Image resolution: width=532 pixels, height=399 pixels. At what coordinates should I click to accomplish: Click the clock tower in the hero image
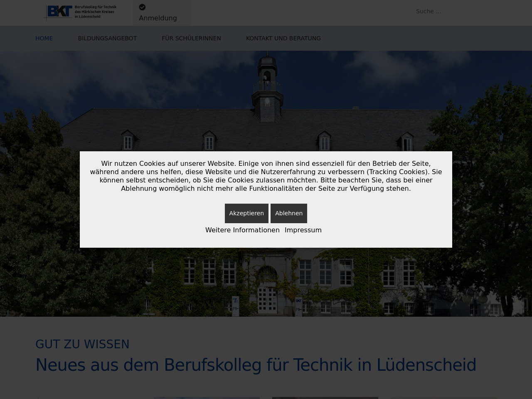tap(267, 83)
